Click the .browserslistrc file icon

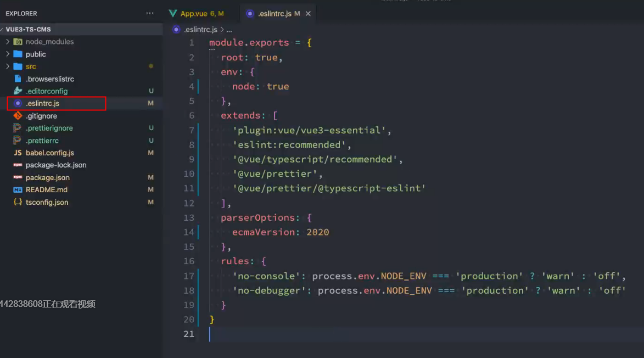coord(18,79)
